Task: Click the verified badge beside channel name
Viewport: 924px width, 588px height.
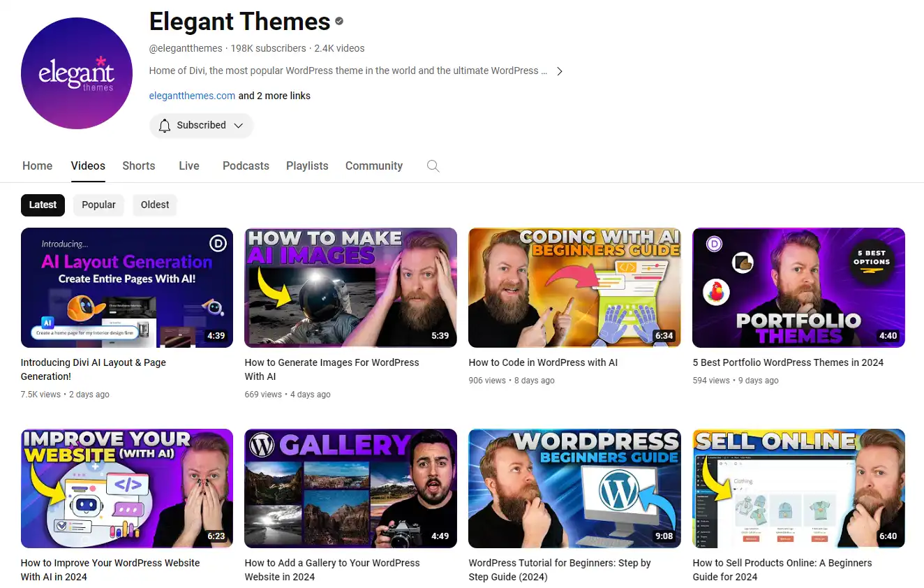Action: click(339, 22)
